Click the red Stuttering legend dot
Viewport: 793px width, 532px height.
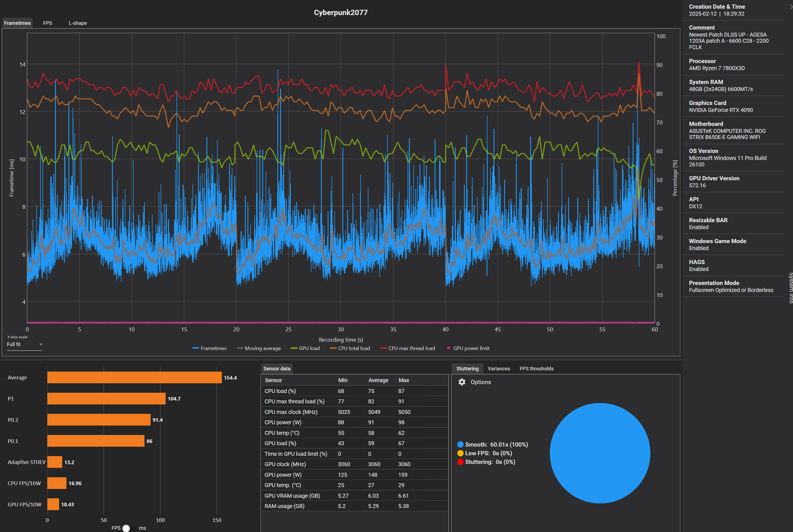click(x=460, y=462)
